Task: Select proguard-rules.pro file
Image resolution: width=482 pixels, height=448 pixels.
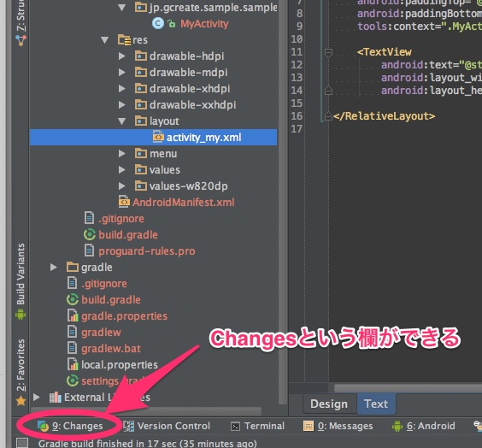Action: point(147,251)
